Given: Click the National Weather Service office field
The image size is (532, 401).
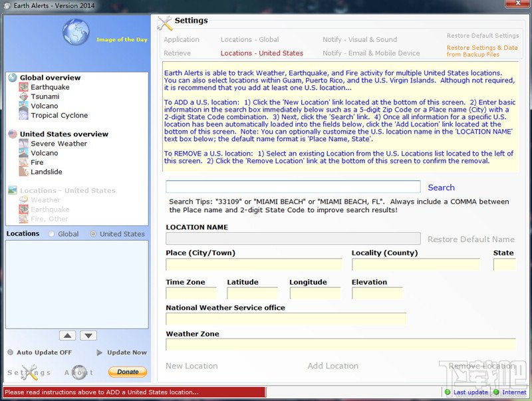Looking at the screenshot, I should pos(286,319).
